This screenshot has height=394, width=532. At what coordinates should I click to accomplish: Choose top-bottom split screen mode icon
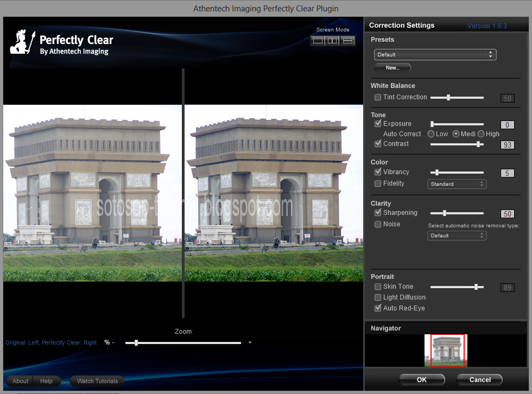tap(347, 41)
